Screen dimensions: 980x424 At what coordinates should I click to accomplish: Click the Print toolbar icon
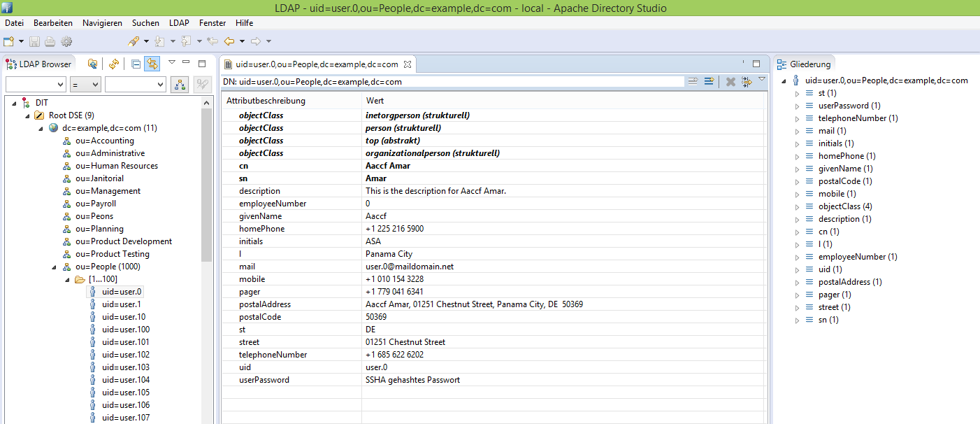pos(50,42)
